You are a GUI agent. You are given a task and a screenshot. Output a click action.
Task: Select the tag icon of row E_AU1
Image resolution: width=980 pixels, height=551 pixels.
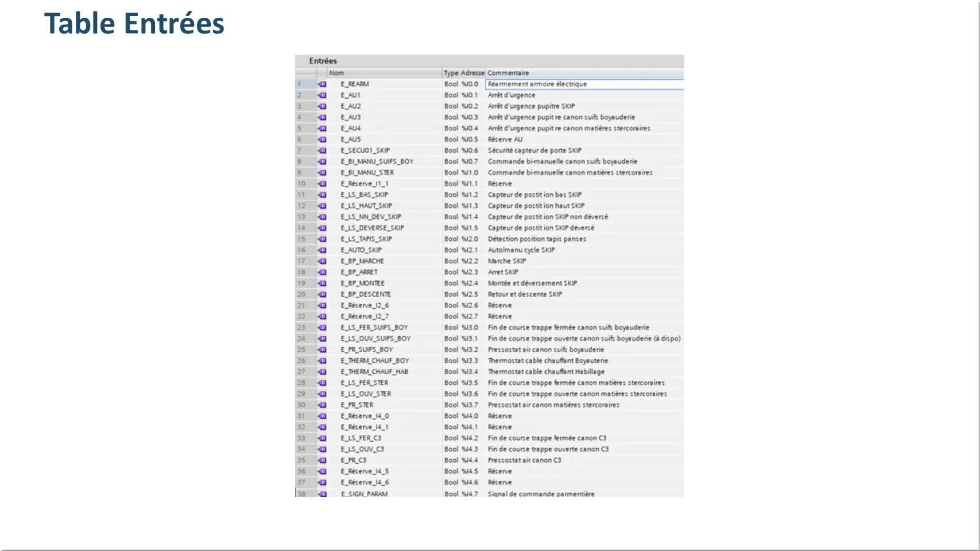point(322,95)
